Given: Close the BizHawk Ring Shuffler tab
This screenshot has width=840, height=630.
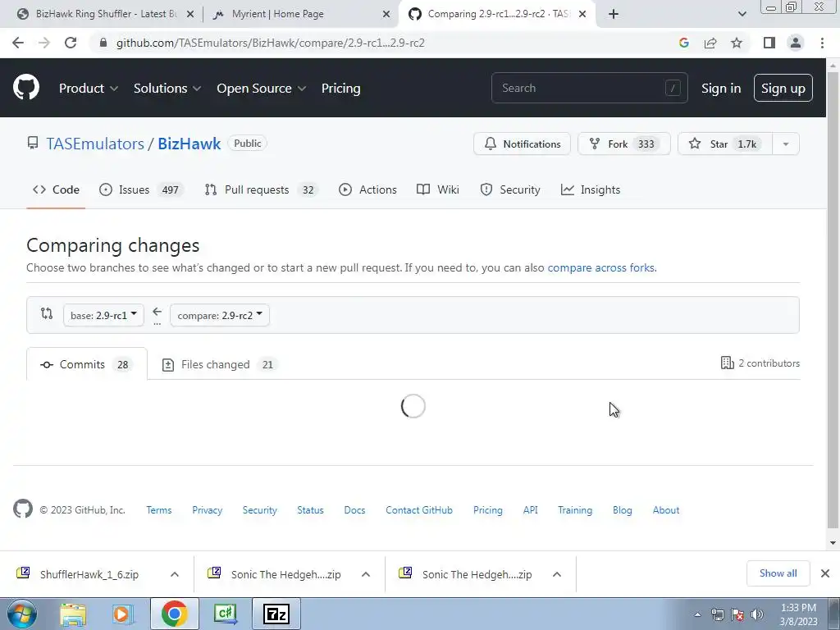Looking at the screenshot, I should 189,15.
